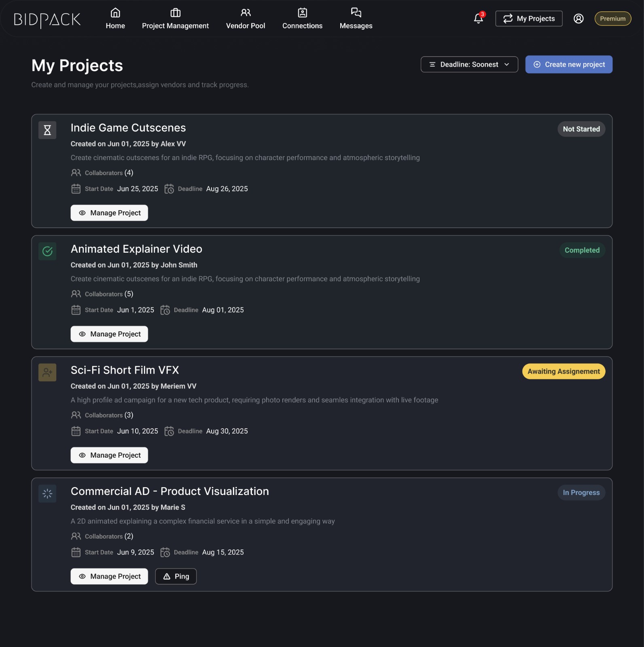The height and width of the screenshot is (647, 644).
Task: Expand the Deadline: Soonest sort dropdown
Action: coord(469,65)
